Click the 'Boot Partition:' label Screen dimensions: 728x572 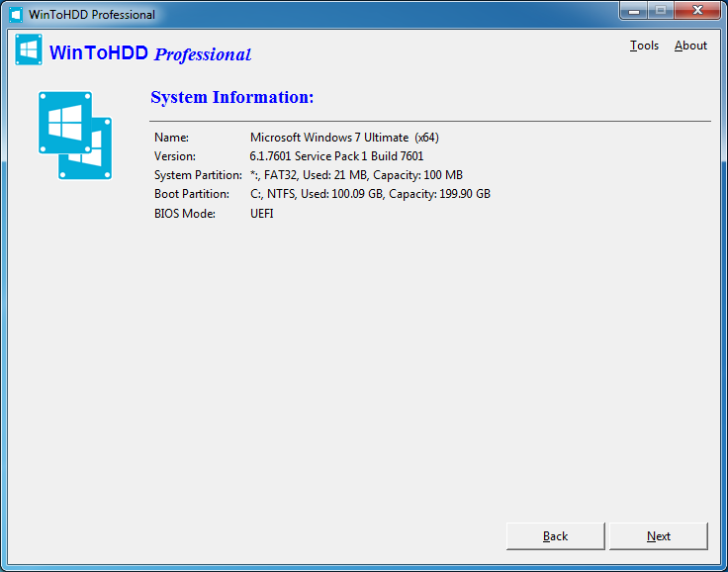192,194
